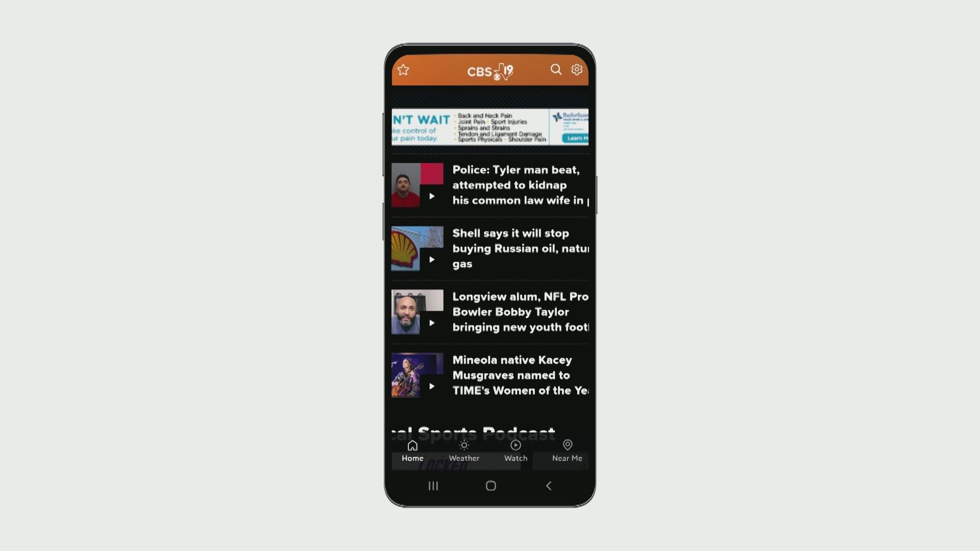Tap the settings gear icon

(577, 69)
